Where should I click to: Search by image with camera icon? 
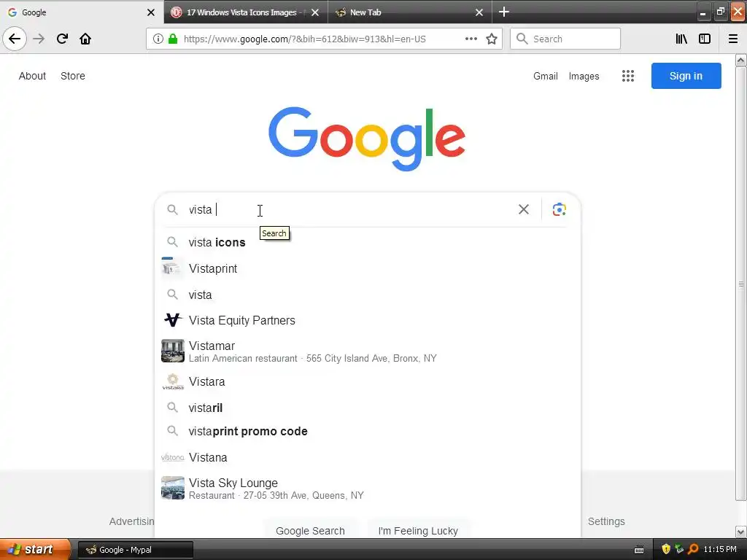point(560,209)
